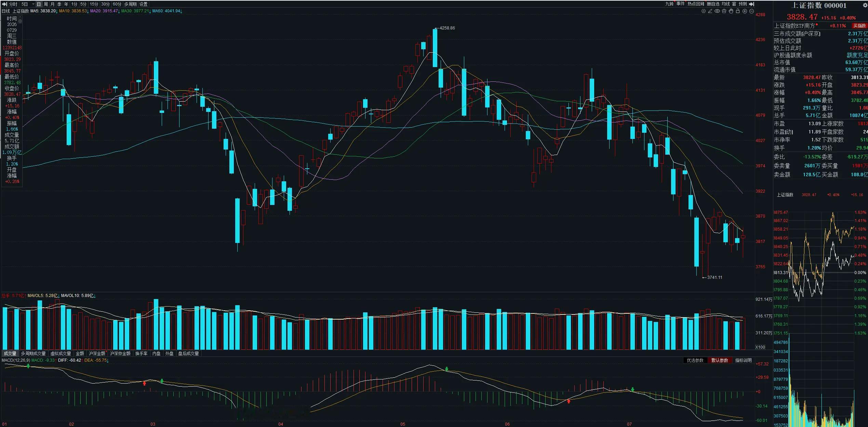Click the chart settings gear icon near drawing tools

point(703,11)
